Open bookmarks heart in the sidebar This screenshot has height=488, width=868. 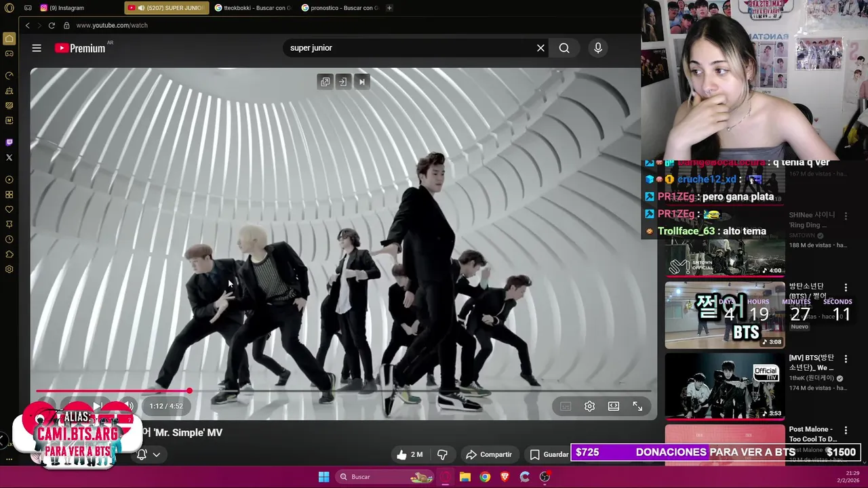[9, 209]
